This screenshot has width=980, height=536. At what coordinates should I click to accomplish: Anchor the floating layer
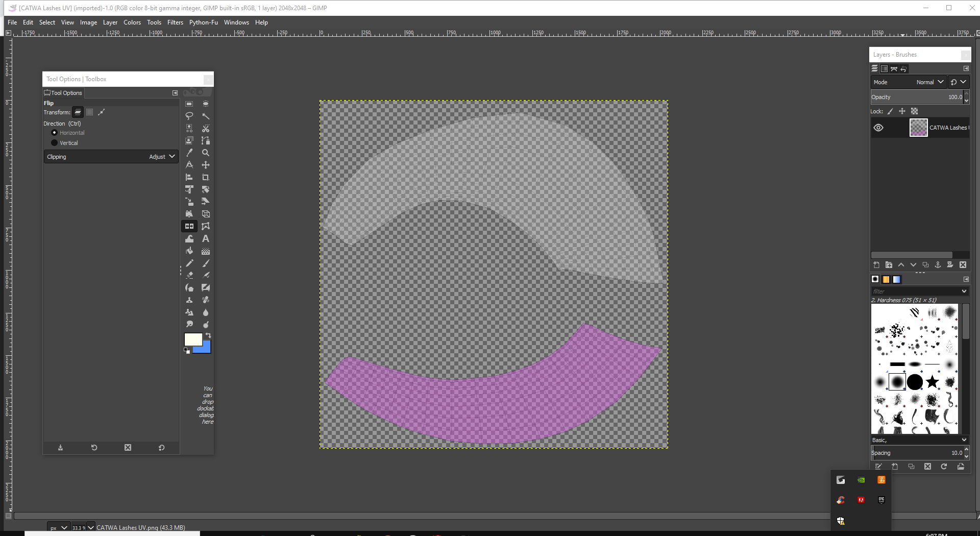point(938,265)
